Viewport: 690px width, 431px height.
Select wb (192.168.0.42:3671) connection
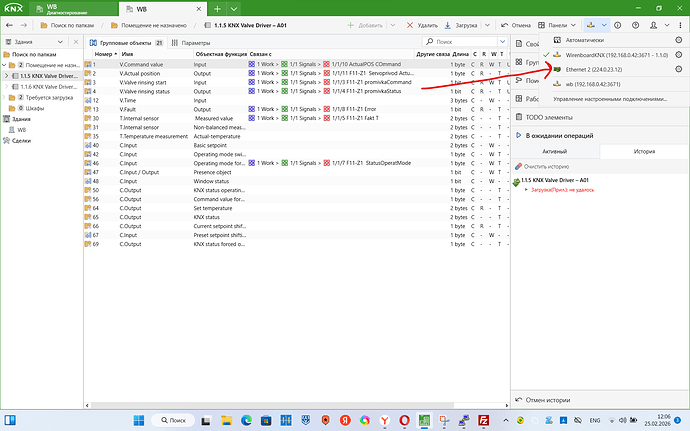[593, 84]
